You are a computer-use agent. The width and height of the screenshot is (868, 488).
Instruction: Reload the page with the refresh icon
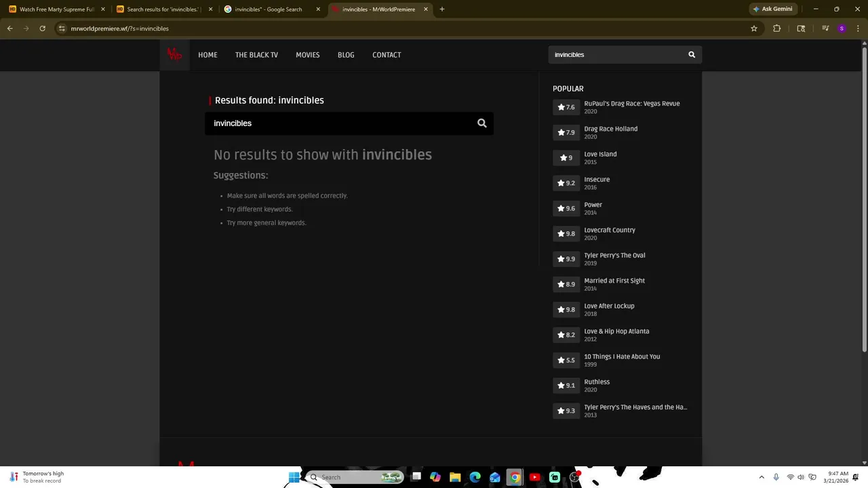click(42, 28)
